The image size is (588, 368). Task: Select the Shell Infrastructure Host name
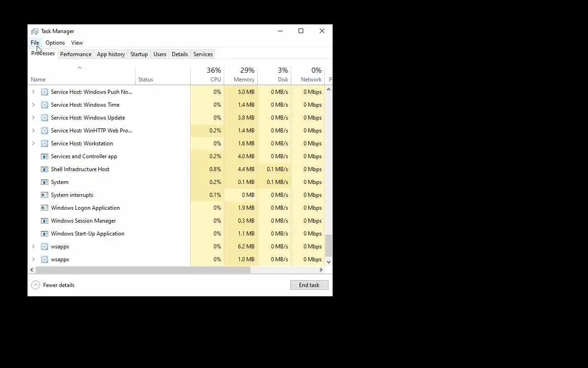pos(80,169)
